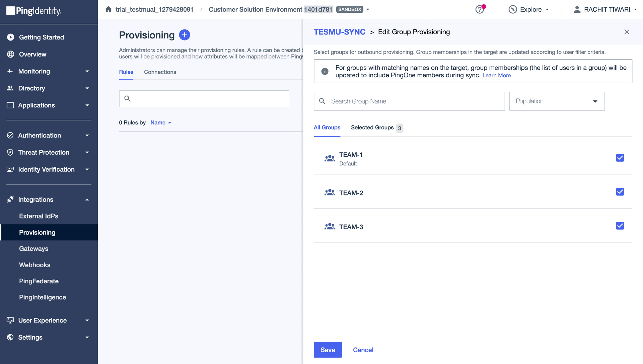The width and height of the screenshot is (643, 364).
Task: Uncheck the TEAM-2 checkbox
Action: (620, 192)
